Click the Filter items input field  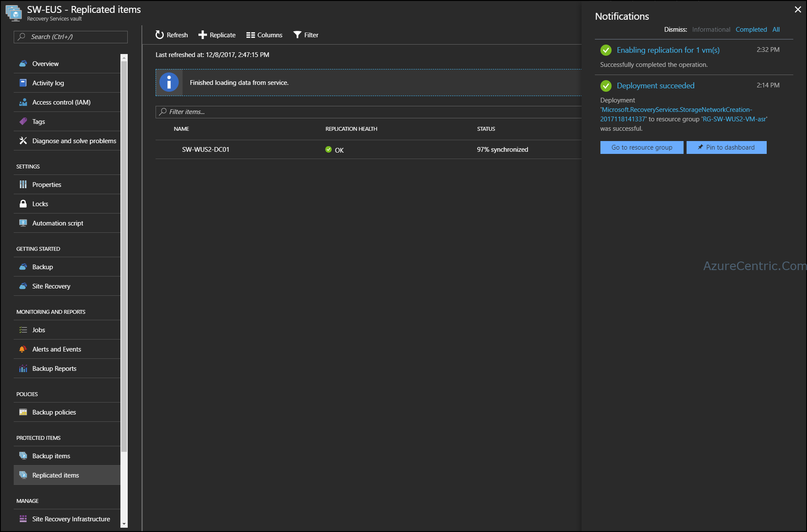pos(369,112)
